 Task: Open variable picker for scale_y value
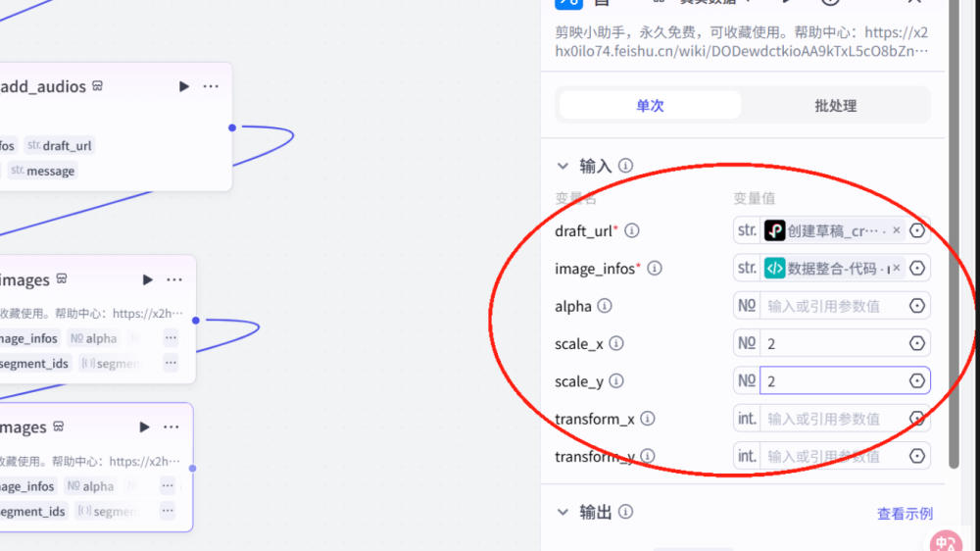[x=917, y=380]
